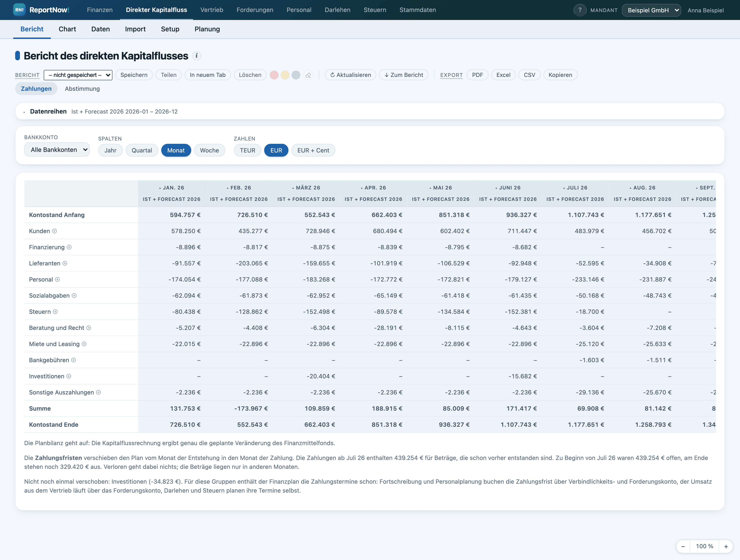Select the Monat column grouping

pyautogui.click(x=176, y=150)
